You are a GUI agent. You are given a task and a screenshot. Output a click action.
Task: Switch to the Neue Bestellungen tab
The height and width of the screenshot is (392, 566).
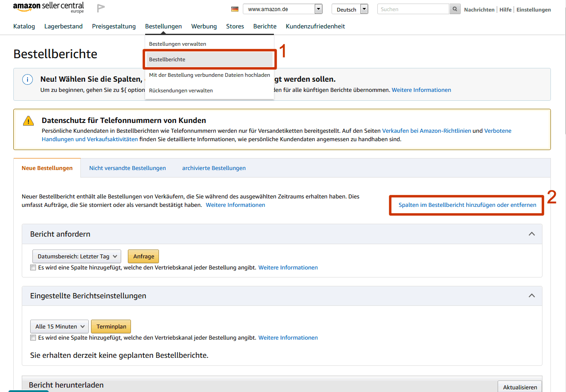(47, 168)
